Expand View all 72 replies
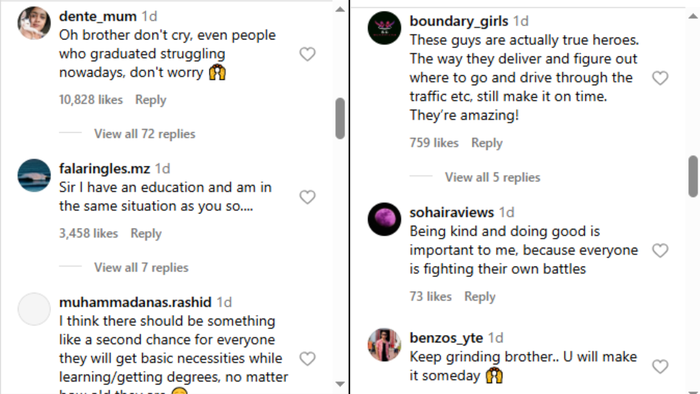 point(145,134)
